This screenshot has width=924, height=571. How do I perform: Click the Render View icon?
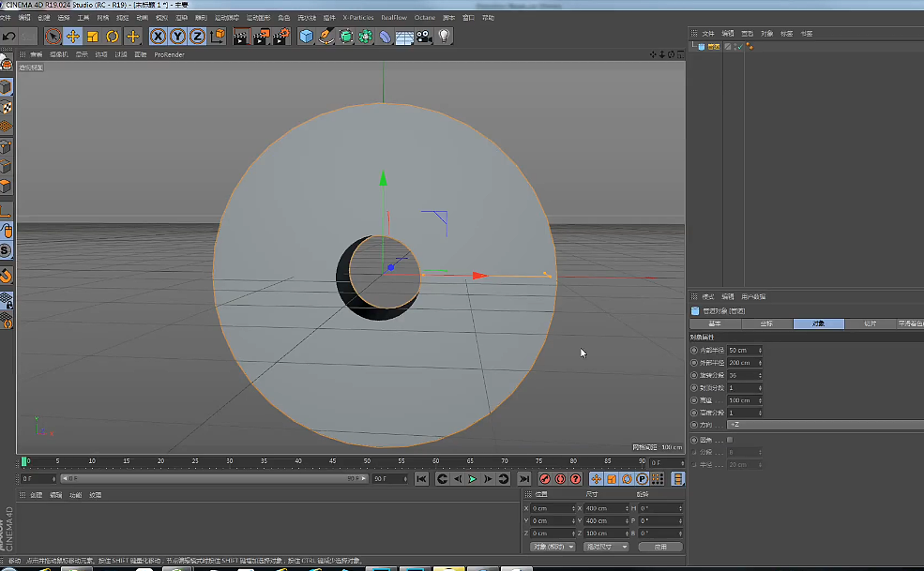240,36
